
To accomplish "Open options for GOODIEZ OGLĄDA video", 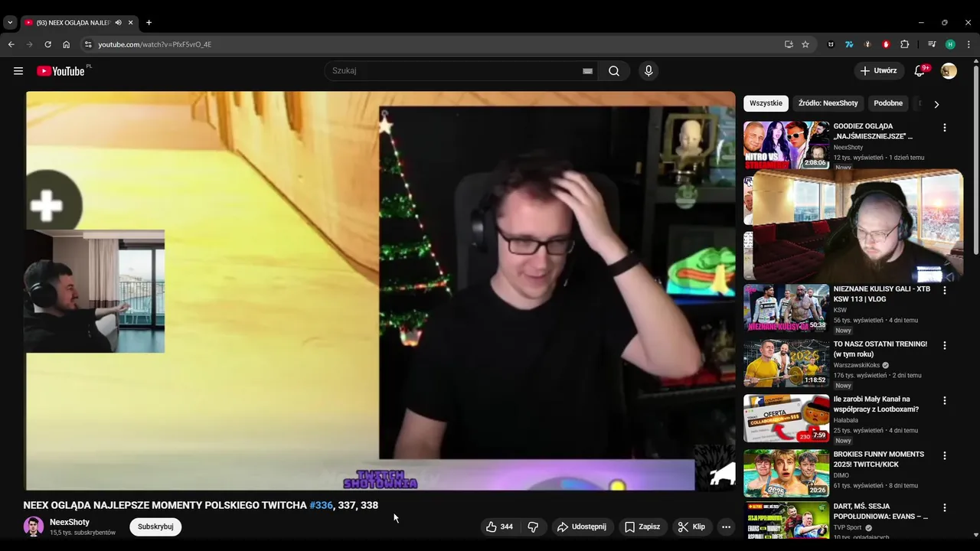I will (x=944, y=128).
